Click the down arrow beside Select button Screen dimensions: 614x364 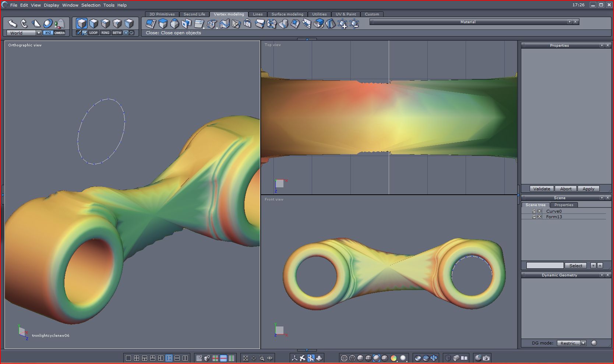pyautogui.click(x=593, y=265)
